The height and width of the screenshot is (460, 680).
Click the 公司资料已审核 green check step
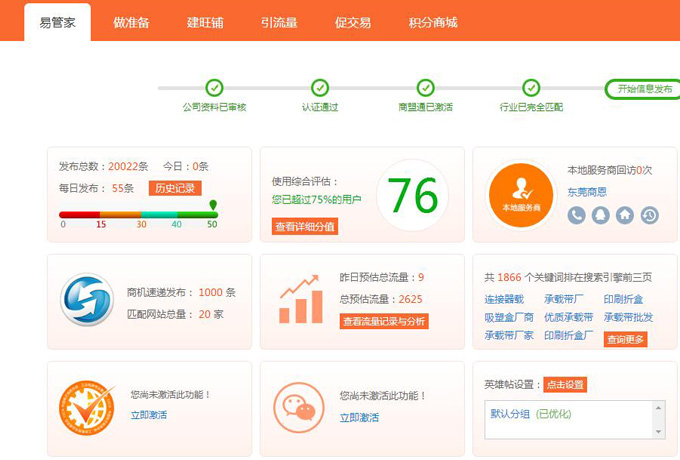tap(214, 88)
